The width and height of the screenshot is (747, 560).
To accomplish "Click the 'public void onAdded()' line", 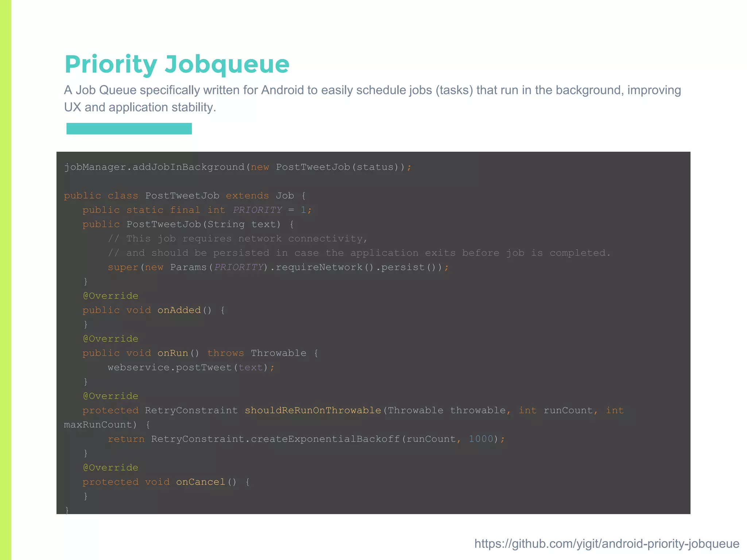I will coord(154,310).
